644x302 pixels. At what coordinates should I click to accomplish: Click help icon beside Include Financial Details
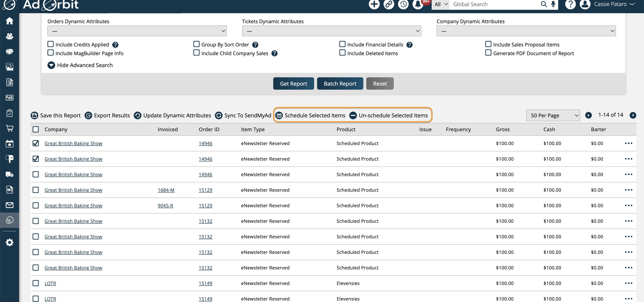point(409,45)
